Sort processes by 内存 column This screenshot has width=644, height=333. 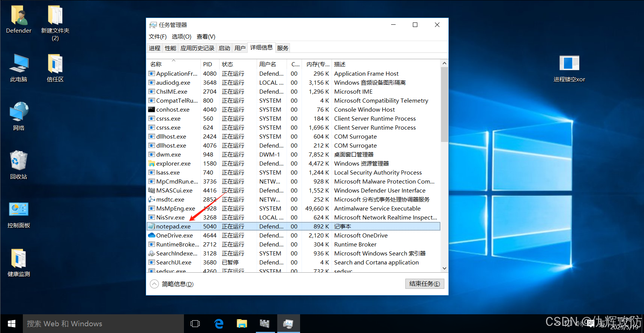pos(317,64)
